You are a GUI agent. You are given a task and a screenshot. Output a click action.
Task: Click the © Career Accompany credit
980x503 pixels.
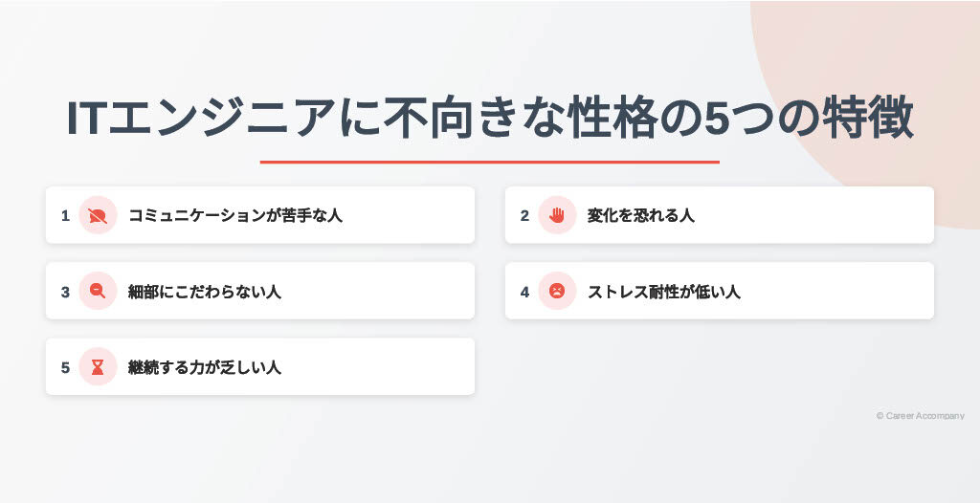click(x=920, y=416)
